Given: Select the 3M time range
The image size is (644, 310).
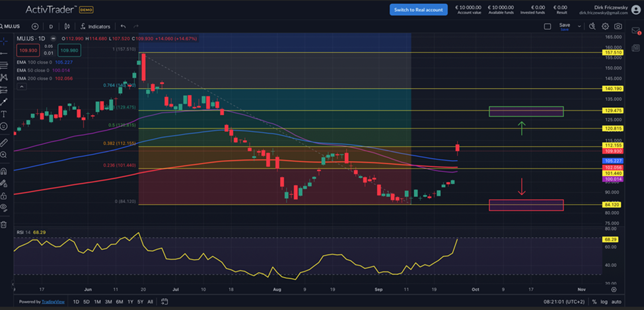Looking at the screenshot, I should pos(109,302).
